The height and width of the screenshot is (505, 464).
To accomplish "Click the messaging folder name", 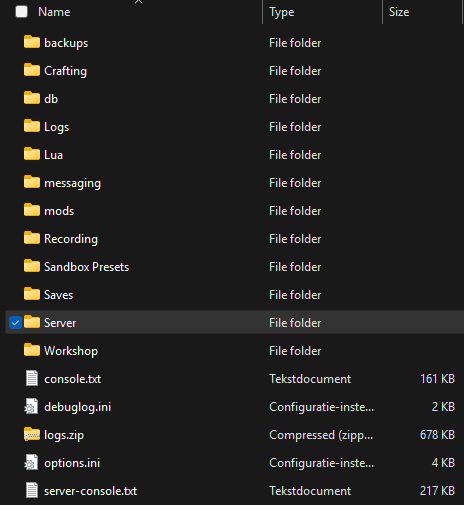I will click(x=72, y=183).
